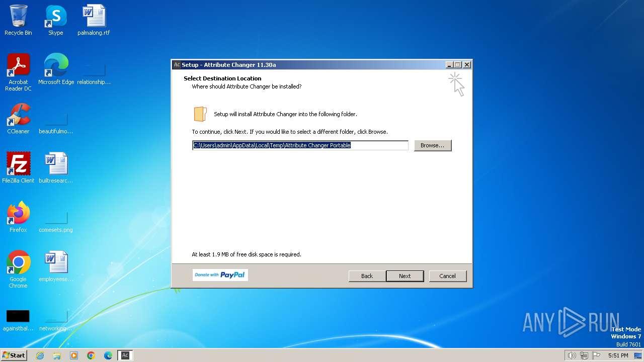Open the Recycle Bin desktop icon

click(x=18, y=20)
